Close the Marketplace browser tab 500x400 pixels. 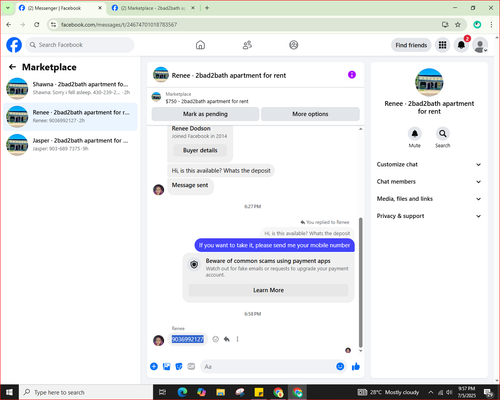193,8
